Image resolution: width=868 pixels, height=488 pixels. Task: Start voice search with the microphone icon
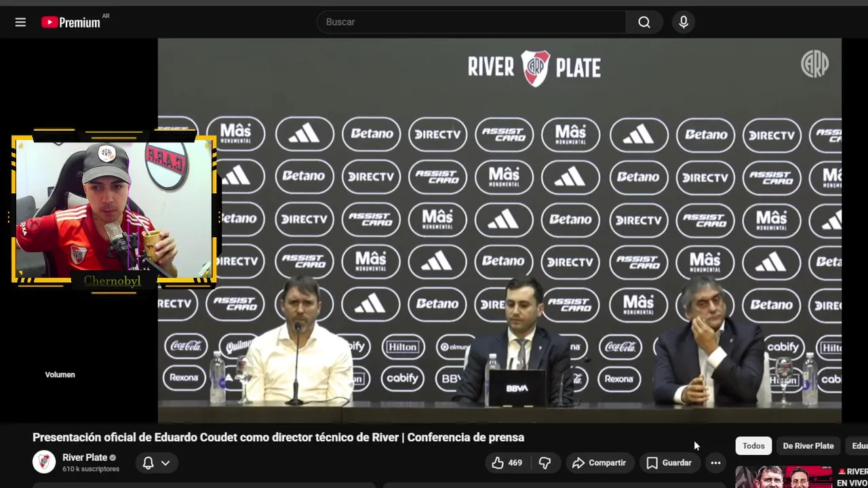click(x=684, y=22)
